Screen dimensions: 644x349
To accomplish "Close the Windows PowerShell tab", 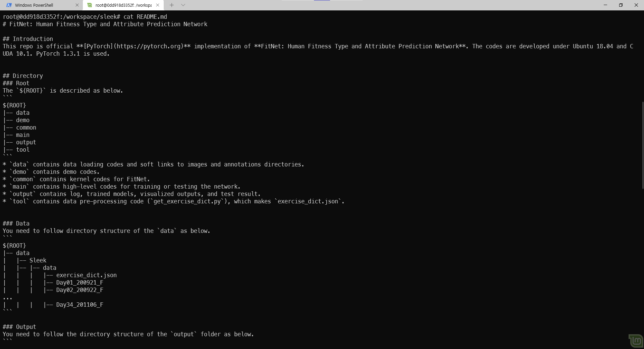I will [77, 5].
